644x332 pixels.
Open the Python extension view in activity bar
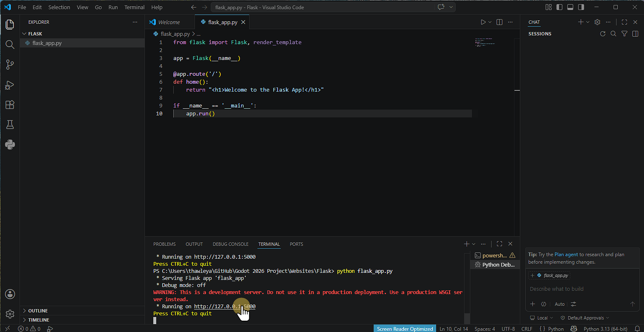tap(10, 145)
